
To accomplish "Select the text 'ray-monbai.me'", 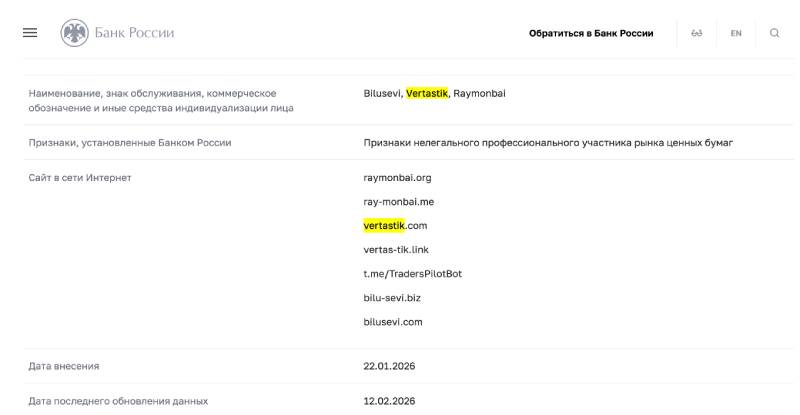I will [x=398, y=202].
